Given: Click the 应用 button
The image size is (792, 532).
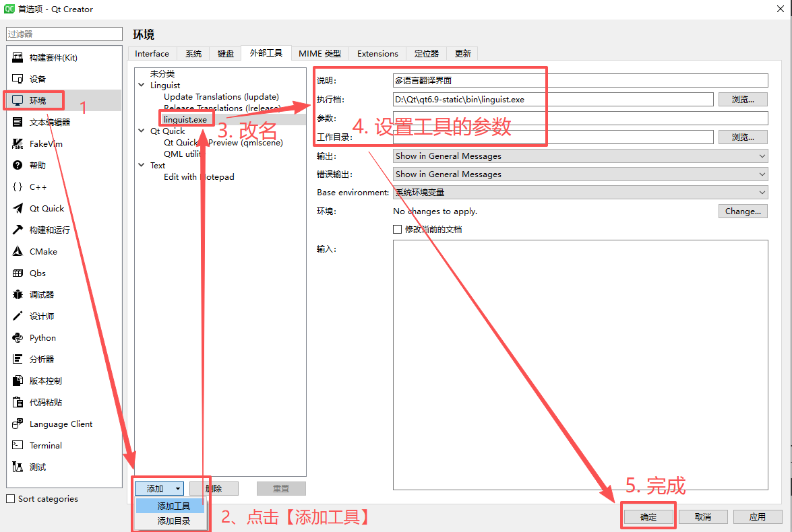Looking at the screenshot, I should (758, 517).
